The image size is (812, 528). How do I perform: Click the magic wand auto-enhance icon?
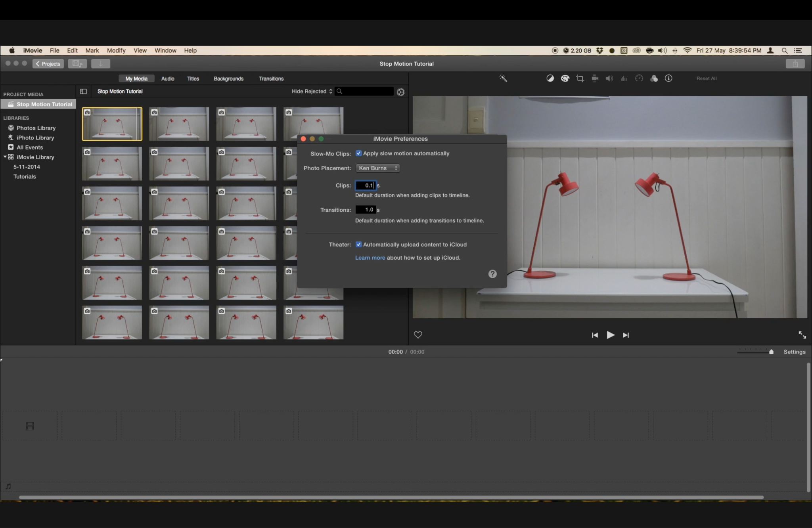503,78
